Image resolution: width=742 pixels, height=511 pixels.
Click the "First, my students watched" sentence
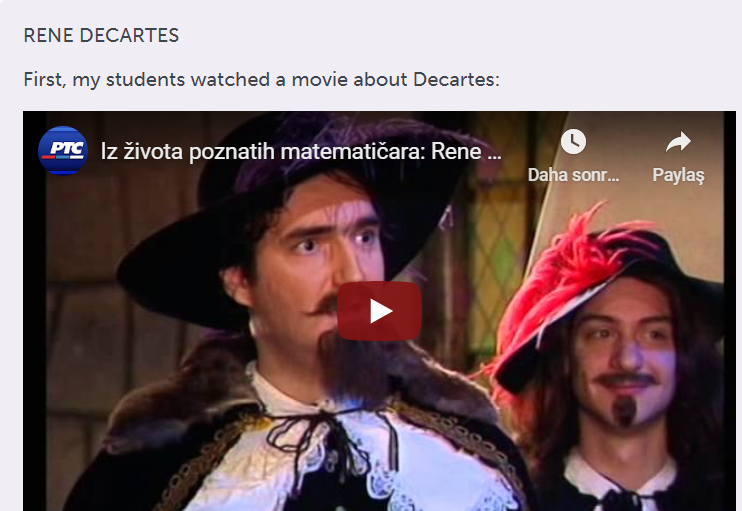(x=261, y=79)
